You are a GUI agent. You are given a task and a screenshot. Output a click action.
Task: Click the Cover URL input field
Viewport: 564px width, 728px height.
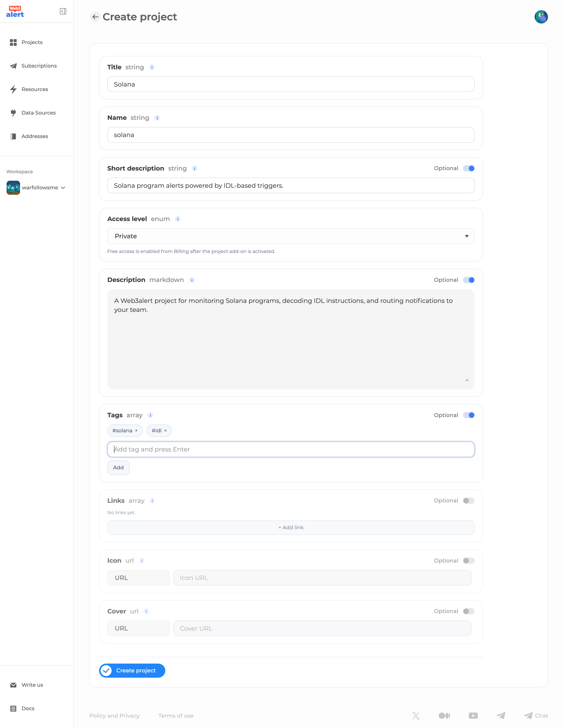click(x=322, y=629)
